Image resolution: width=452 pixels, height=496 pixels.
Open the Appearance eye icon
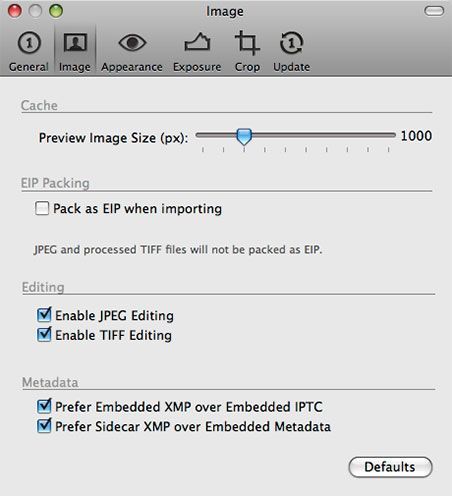(132, 42)
